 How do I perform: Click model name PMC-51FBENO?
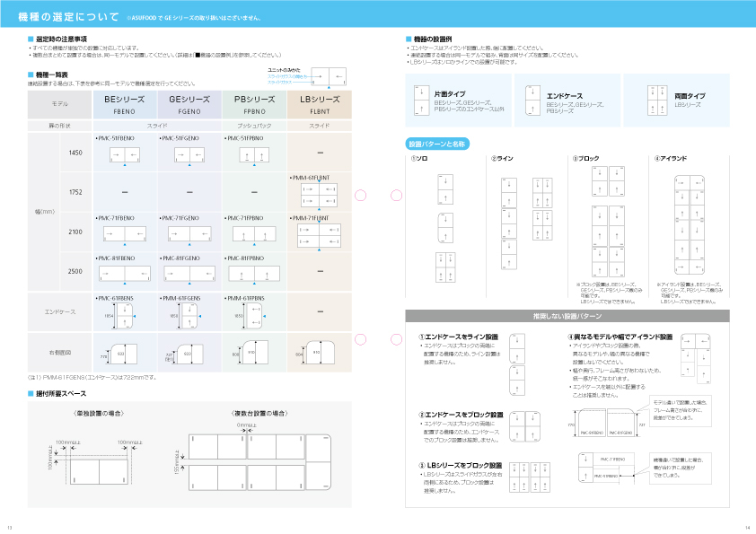pyautogui.click(x=116, y=138)
